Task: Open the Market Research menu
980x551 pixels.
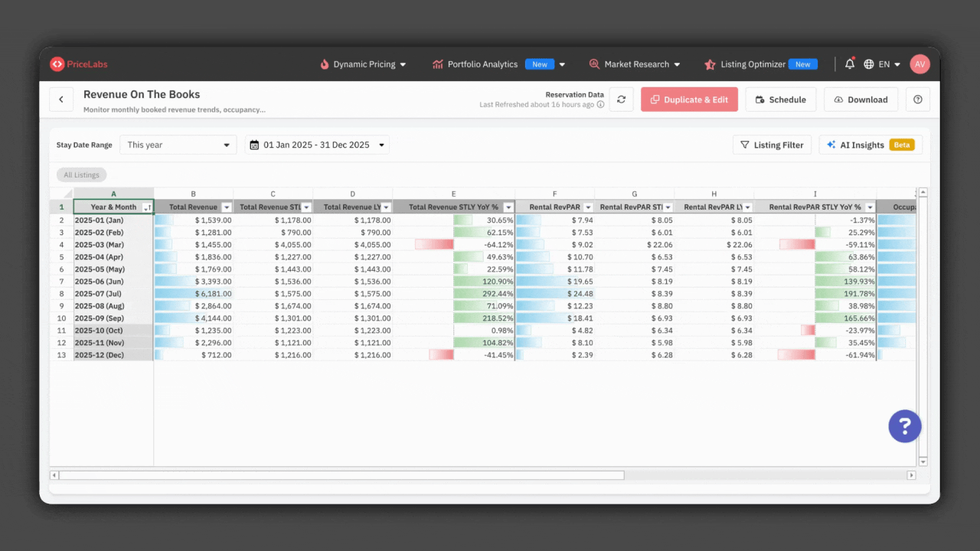Action: [635, 64]
